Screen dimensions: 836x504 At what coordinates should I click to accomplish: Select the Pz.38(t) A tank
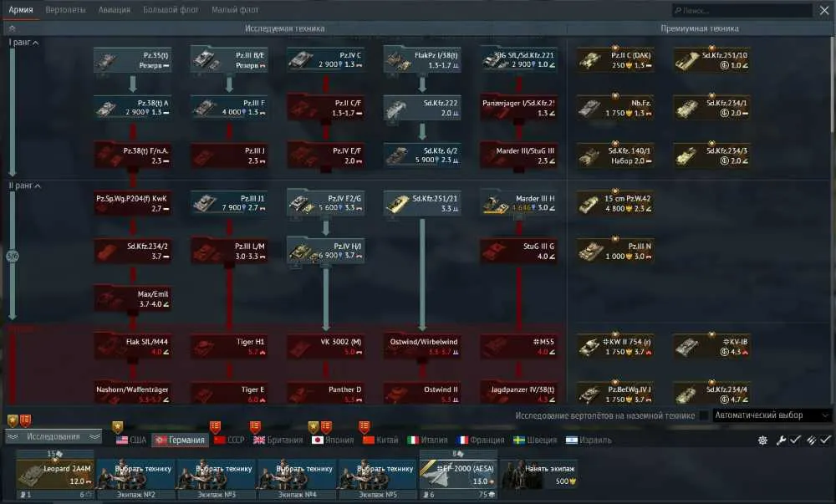pyautogui.click(x=132, y=108)
